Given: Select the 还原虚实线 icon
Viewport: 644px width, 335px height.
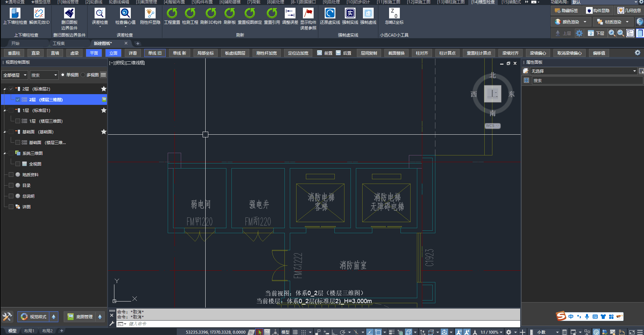Looking at the screenshot, I should tap(330, 13).
